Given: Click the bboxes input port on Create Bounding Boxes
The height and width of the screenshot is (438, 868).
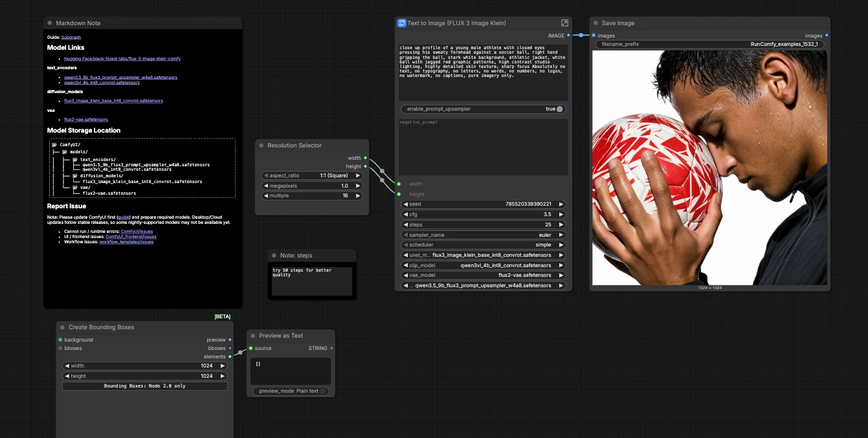Looking at the screenshot, I should point(60,348).
